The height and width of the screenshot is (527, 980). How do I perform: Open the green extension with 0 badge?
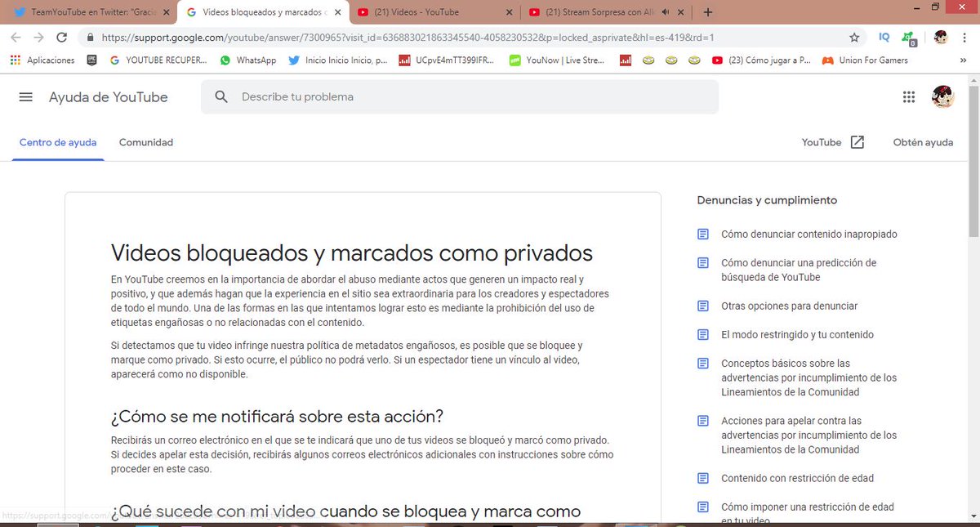910,38
